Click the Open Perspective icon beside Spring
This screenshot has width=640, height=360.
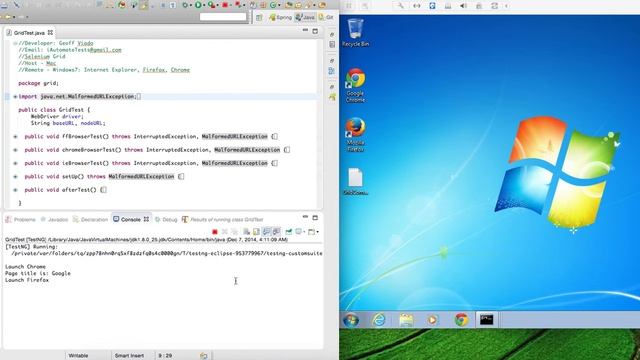click(x=259, y=18)
